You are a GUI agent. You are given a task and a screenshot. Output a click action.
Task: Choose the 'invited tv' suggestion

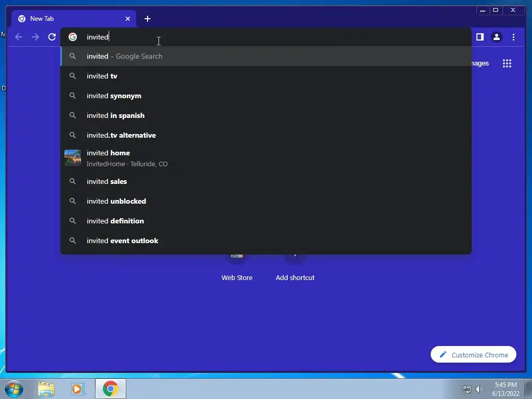pyautogui.click(x=266, y=76)
